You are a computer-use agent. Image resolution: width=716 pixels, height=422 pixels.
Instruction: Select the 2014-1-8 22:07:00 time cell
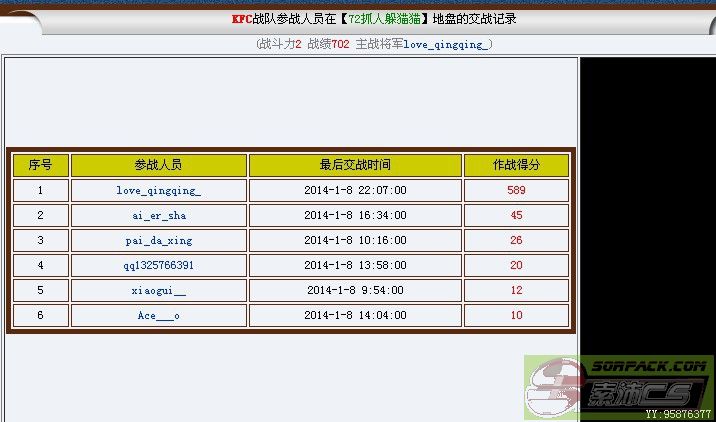coord(355,190)
